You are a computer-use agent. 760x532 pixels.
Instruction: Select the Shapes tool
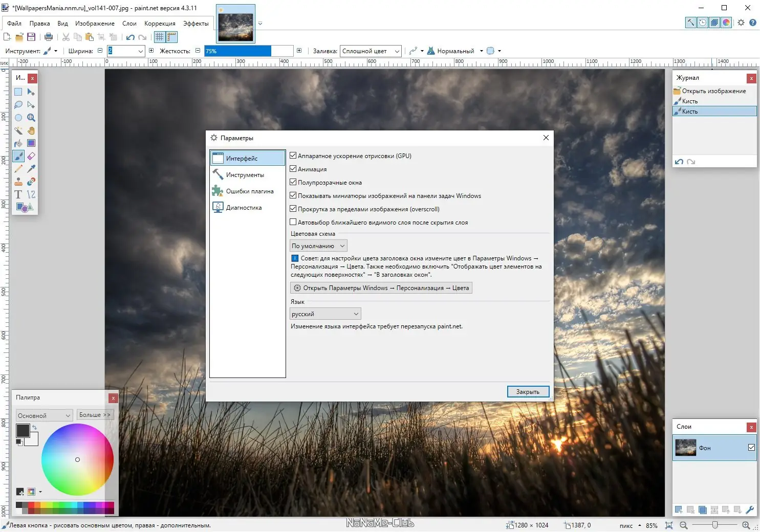pos(25,207)
